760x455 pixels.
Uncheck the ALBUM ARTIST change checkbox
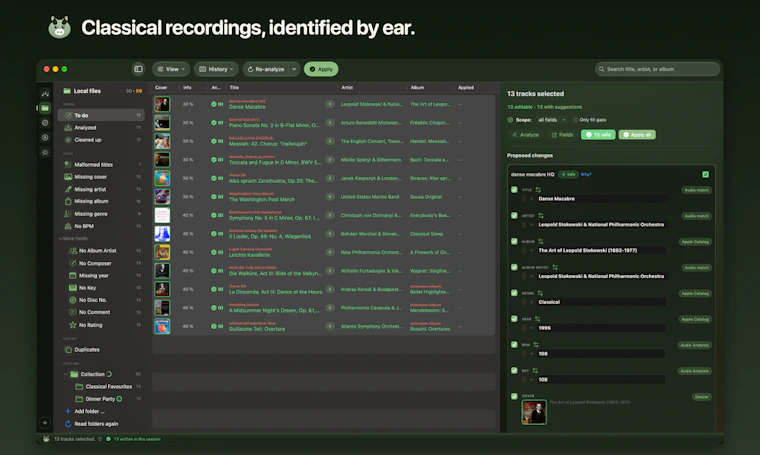(514, 267)
